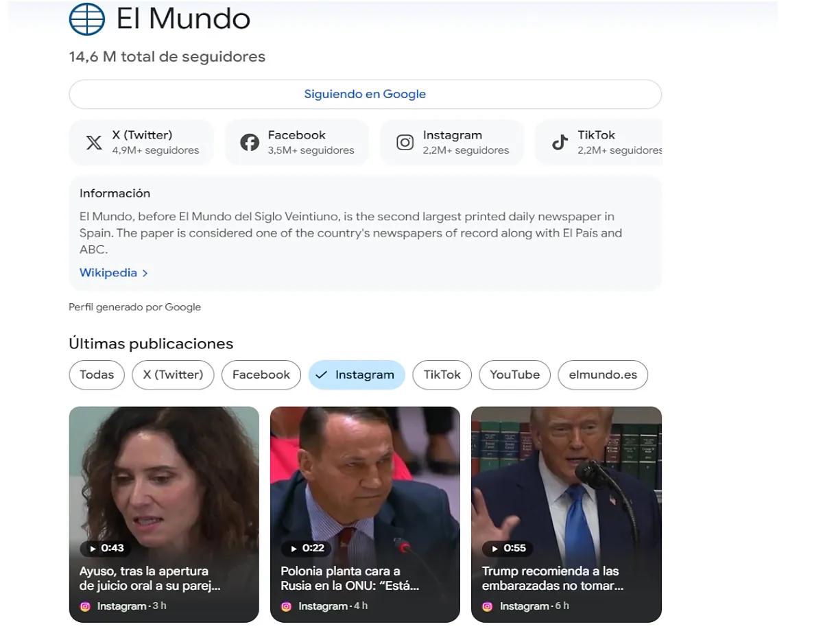Click the El Mundo globe logo

(x=87, y=19)
